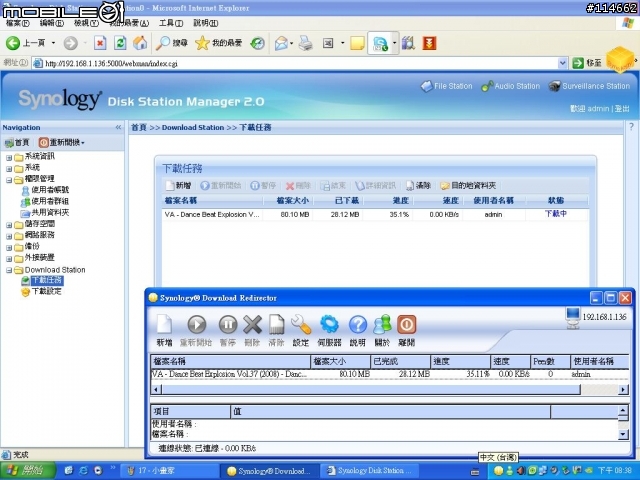Click the 移至 Go button by address bar
The width and height of the screenshot is (640, 480).
coord(587,63)
